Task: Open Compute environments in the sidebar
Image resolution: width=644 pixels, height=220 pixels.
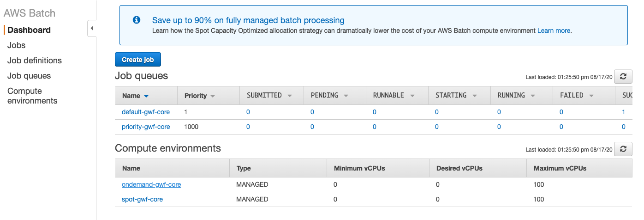Action: pyautogui.click(x=32, y=96)
